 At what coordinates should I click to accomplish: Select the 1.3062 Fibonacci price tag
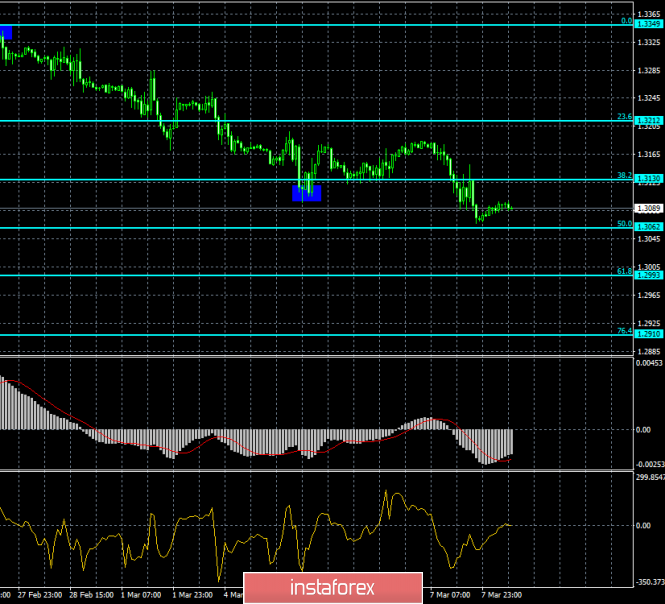point(648,227)
